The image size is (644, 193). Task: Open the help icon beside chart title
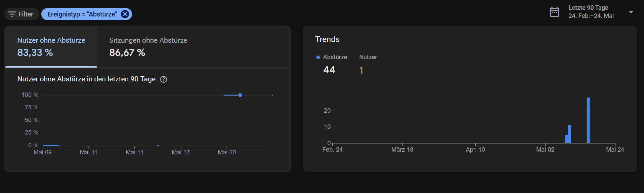coord(164,79)
